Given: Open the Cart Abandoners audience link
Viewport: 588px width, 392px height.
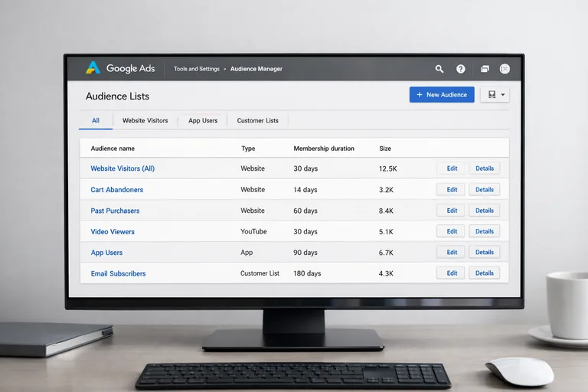Looking at the screenshot, I should [116, 190].
